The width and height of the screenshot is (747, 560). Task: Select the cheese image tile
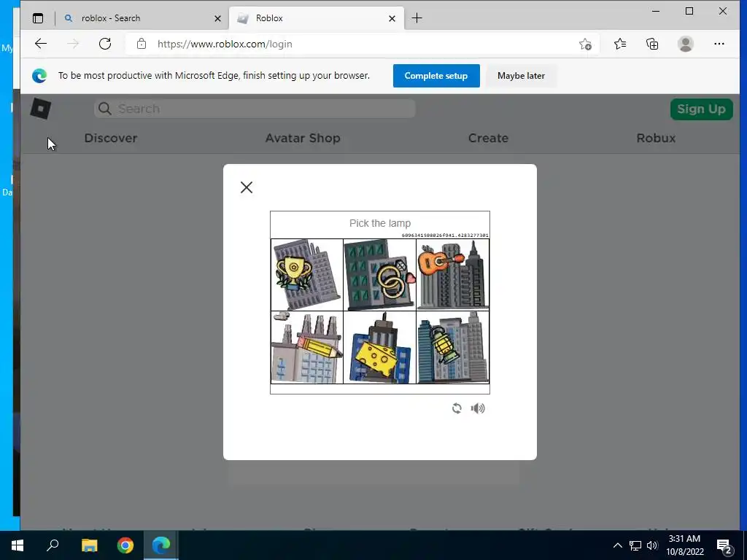[379, 347]
